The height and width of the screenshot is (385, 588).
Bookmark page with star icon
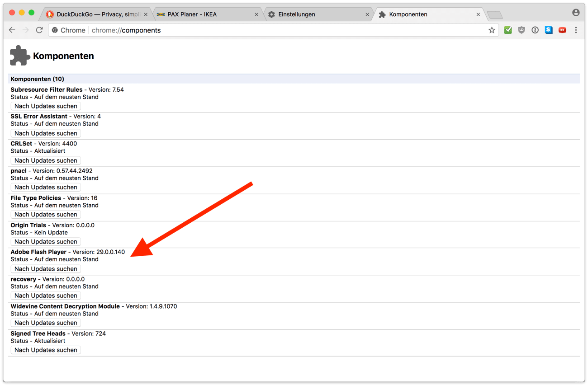(x=492, y=30)
